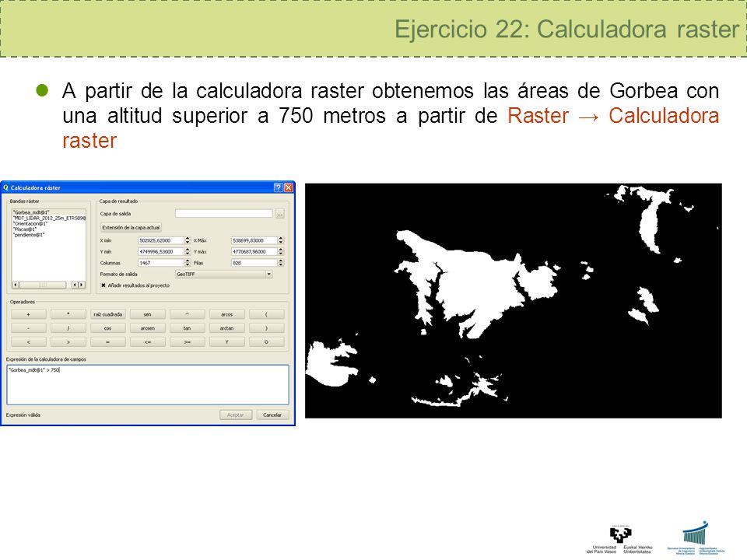Image resolution: width=747 pixels, height=560 pixels.
Task: Increase X Máx with its up arrow
Action: (x=281, y=239)
